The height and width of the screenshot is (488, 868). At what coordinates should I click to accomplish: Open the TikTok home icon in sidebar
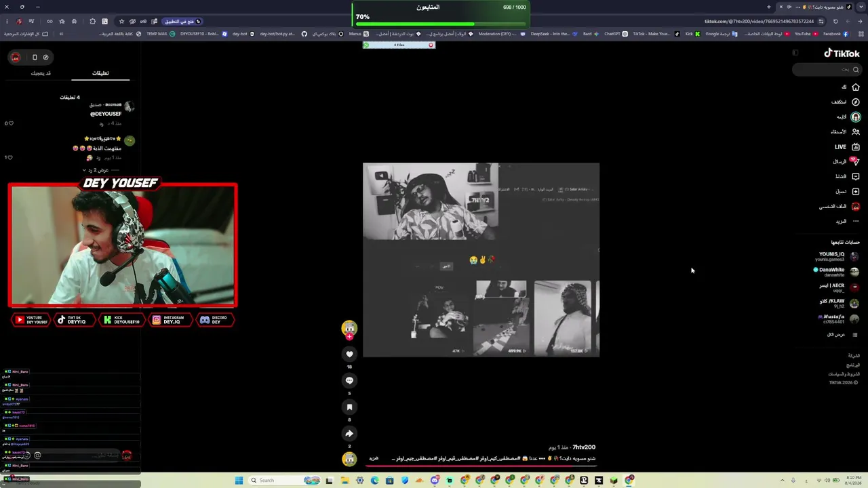[x=856, y=87]
